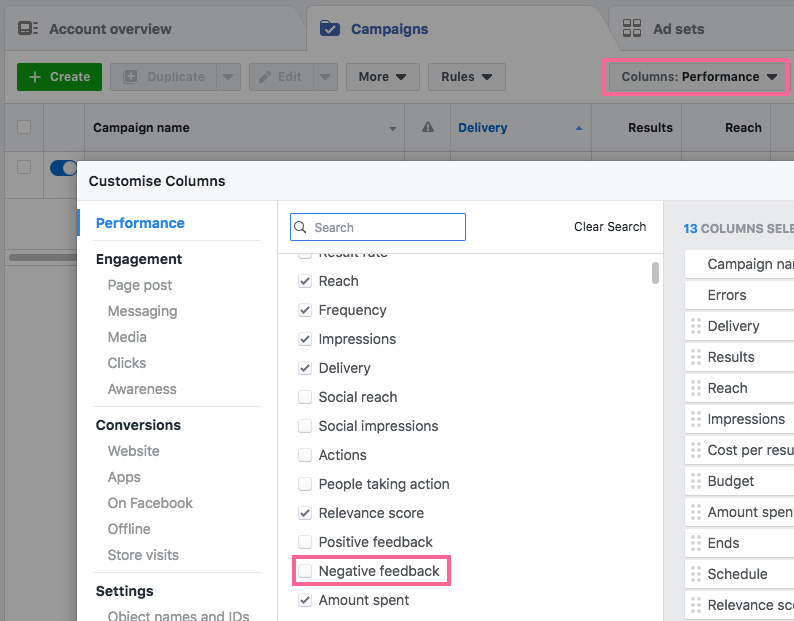Grab the drag handle beside Relevance score
794x621 pixels.
pos(696,605)
